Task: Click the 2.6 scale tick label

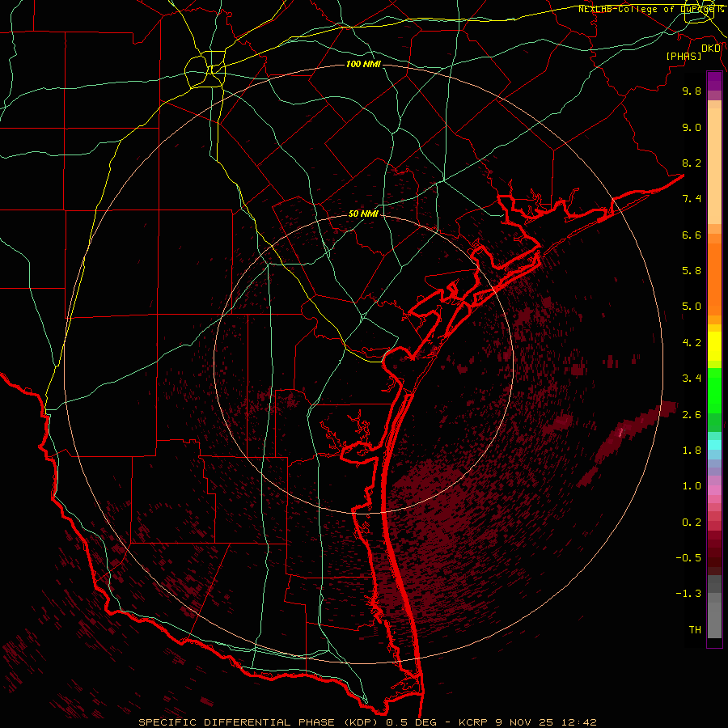Action: point(692,415)
